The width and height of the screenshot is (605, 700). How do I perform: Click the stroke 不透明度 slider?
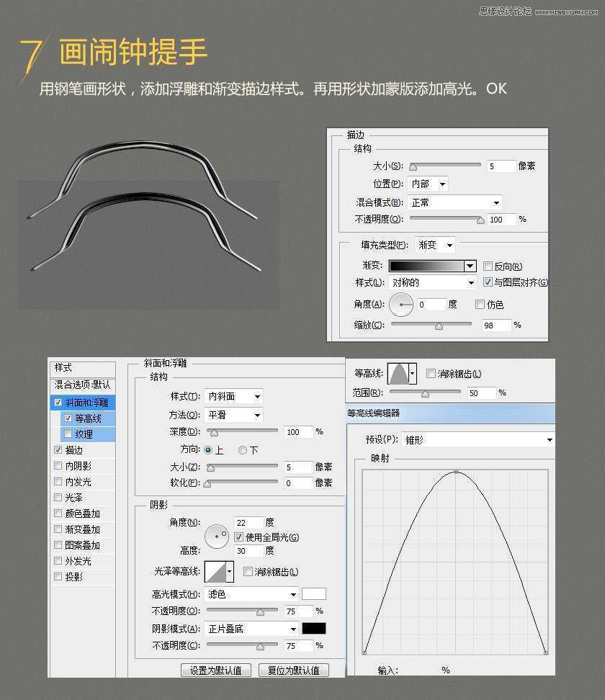(x=447, y=219)
